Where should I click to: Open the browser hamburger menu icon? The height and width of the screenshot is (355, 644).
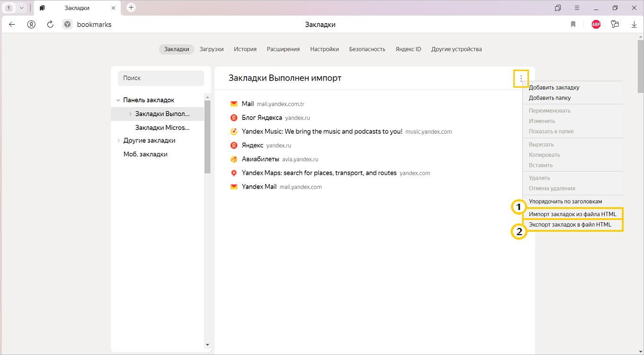coord(577,8)
